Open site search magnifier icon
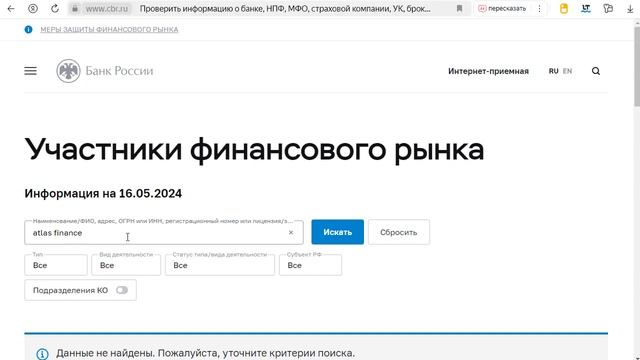This screenshot has height=360, width=640. click(x=596, y=71)
